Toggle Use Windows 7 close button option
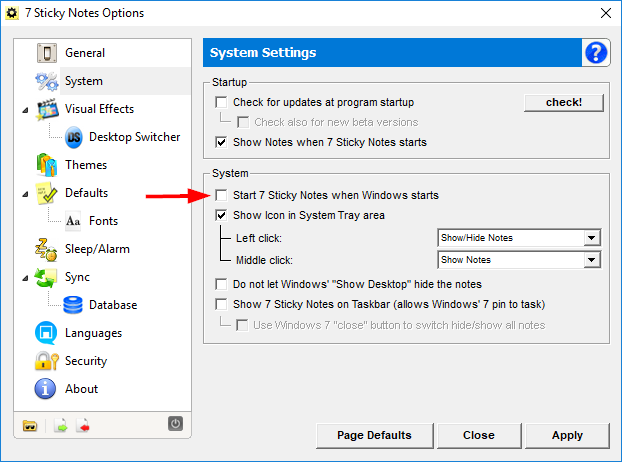The image size is (622, 462). tap(242, 325)
